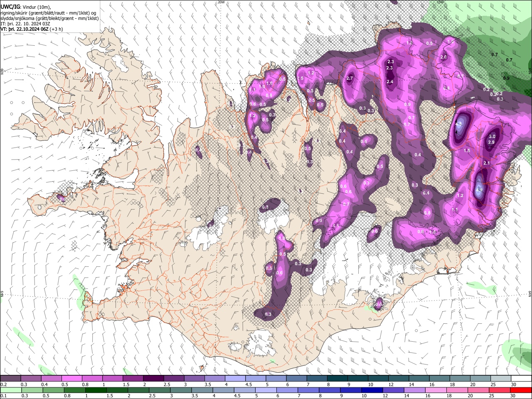Select the dark green 1 swatch in bottom legend
Screen dimensions: 532x399
click(x=96, y=390)
